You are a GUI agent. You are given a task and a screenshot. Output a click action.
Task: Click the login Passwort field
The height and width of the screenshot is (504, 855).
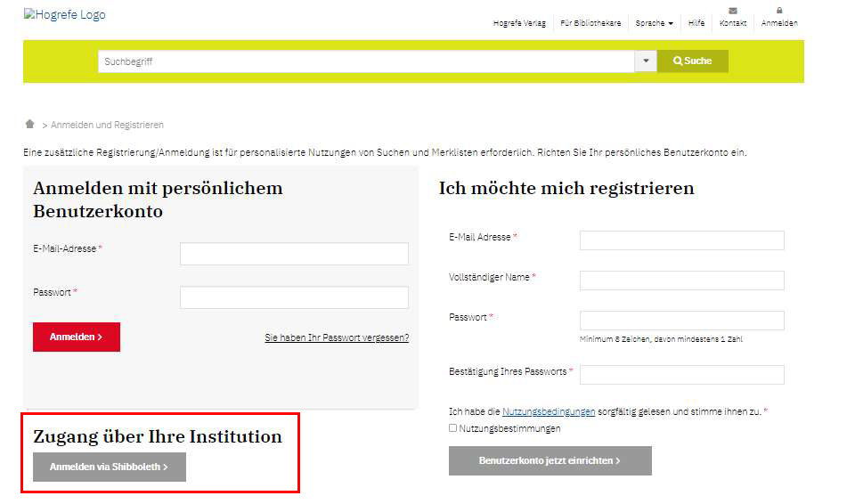pyautogui.click(x=294, y=297)
